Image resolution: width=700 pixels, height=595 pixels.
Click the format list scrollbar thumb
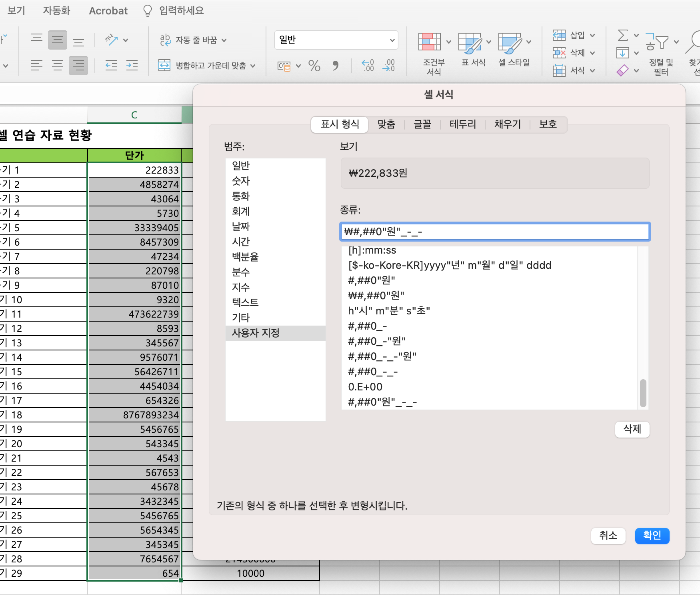pyautogui.click(x=643, y=393)
